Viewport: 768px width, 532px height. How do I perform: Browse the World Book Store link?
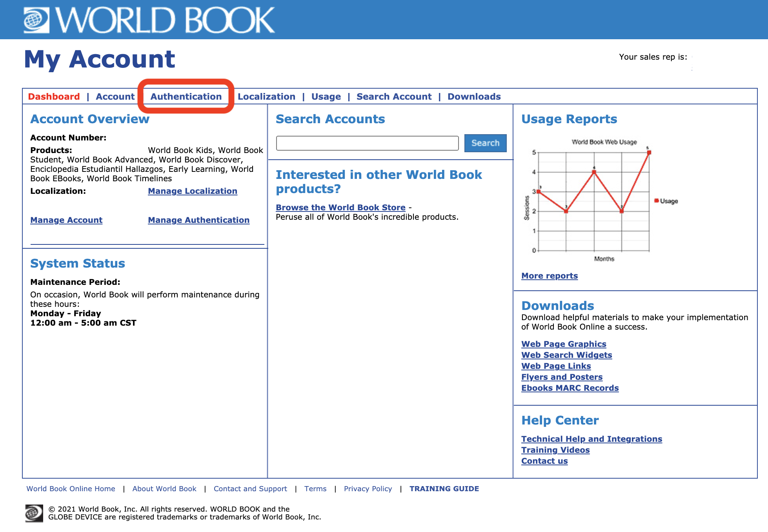pos(340,208)
